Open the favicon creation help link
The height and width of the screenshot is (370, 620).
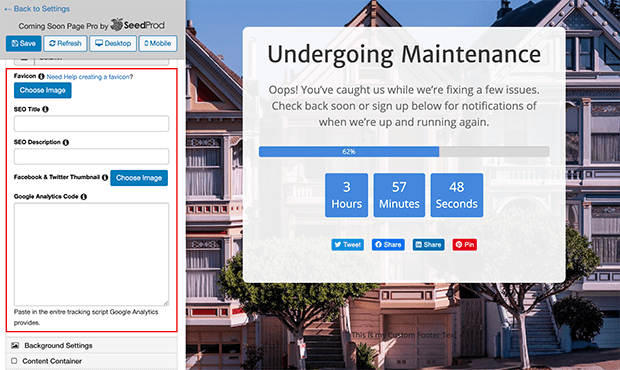coord(89,77)
